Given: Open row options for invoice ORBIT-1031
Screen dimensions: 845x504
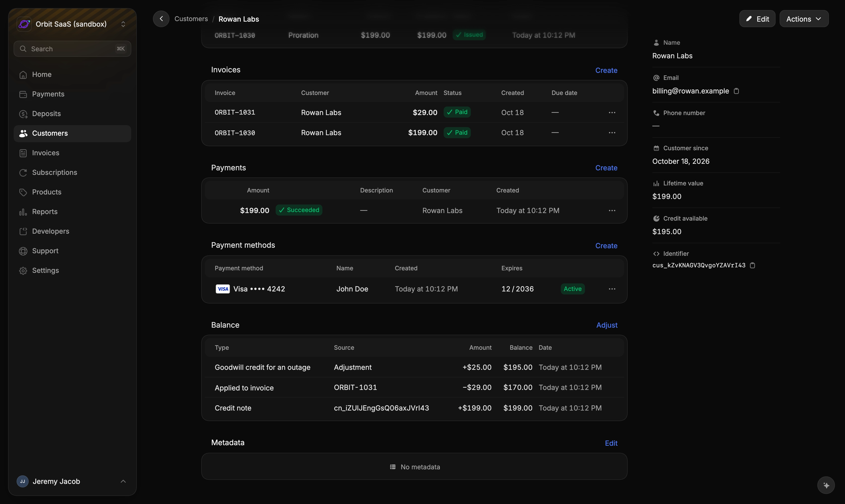Looking at the screenshot, I should coord(612,112).
